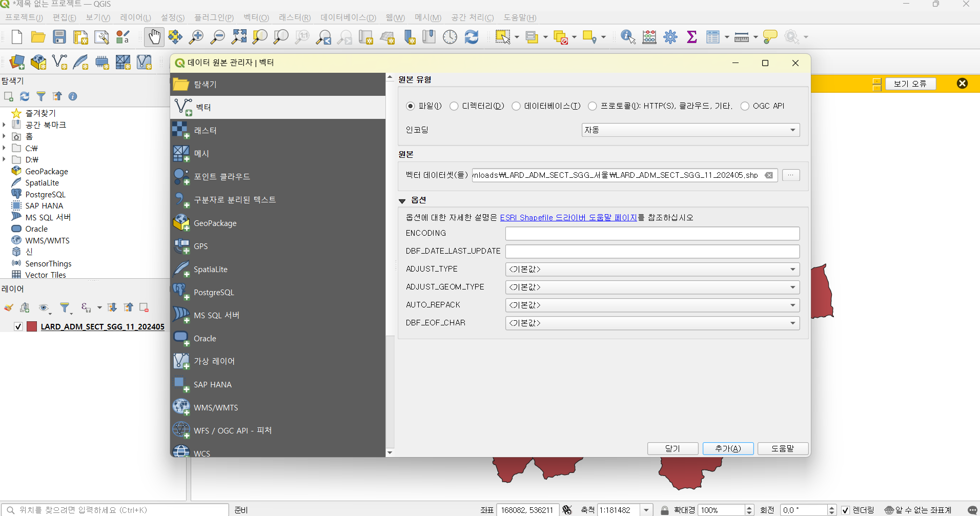The image size is (980, 516).
Task: Open the Processing Toolbox gear icon
Action: [x=670, y=37]
